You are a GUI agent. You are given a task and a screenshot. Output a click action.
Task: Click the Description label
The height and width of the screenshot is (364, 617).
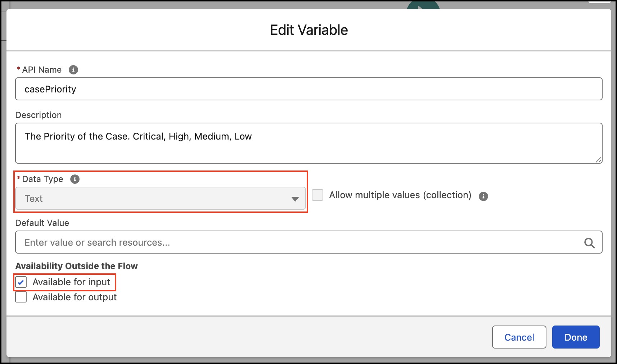39,115
